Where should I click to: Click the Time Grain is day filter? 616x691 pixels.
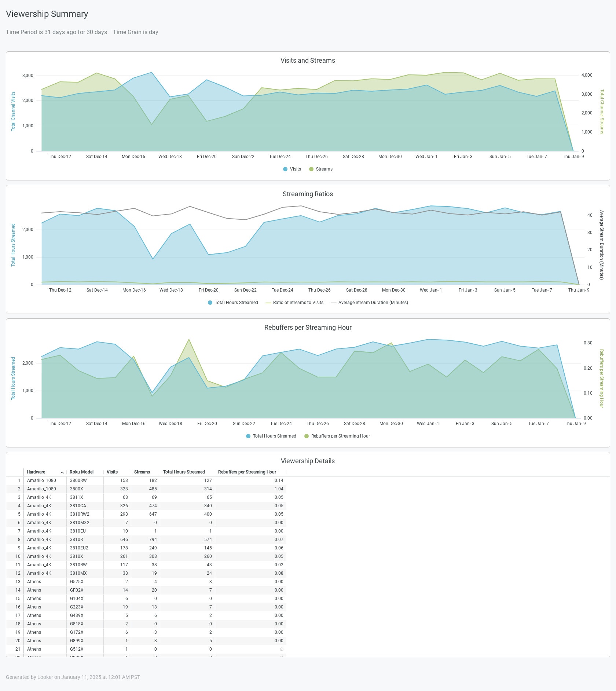[136, 32]
